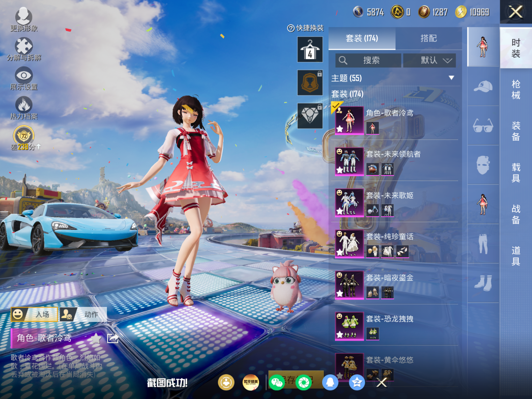Click the pink owl pet companion

pyautogui.click(x=287, y=286)
